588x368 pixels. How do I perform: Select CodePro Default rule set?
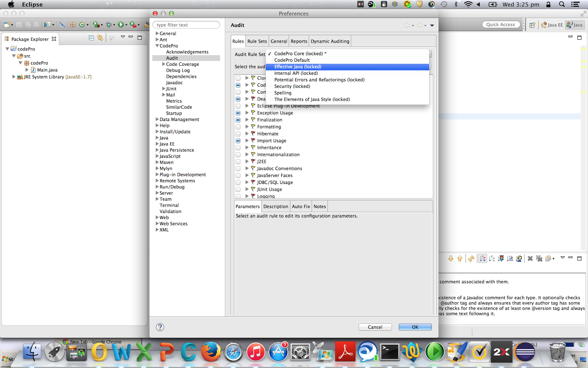[x=347, y=60]
